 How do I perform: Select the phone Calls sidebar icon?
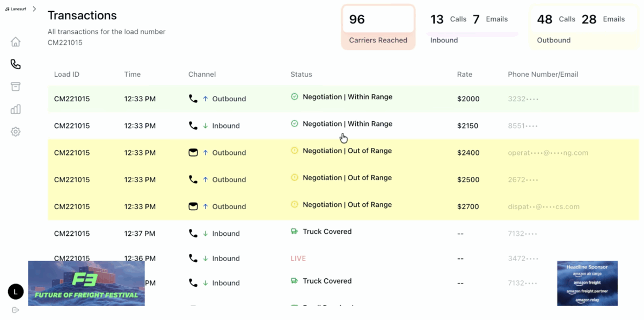click(x=16, y=64)
